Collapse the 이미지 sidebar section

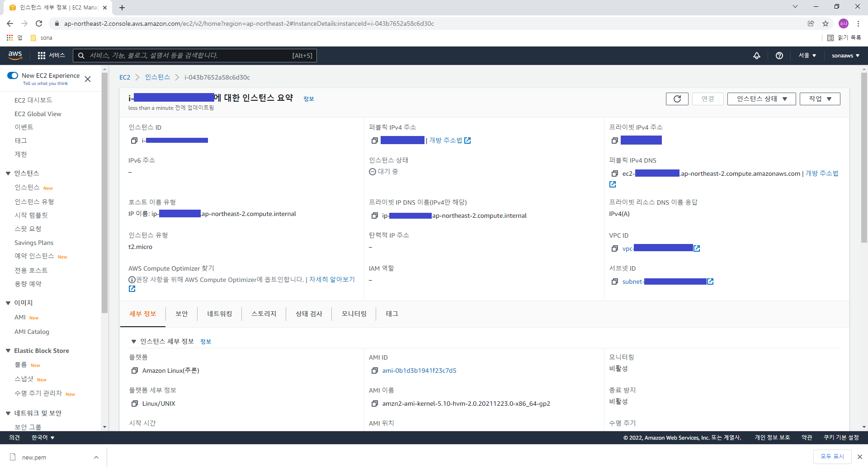pyautogui.click(x=8, y=303)
